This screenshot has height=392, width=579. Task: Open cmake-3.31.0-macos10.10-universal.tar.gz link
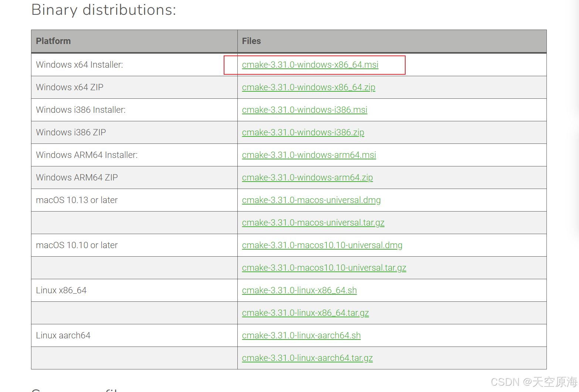coord(324,268)
